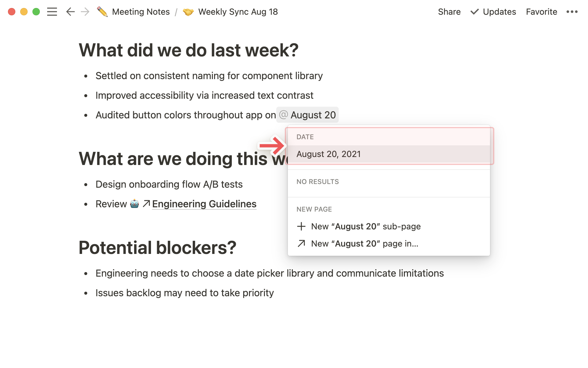This screenshot has height=368, width=588.
Task: Toggle the Updates panel open
Action: pyautogui.click(x=493, y=11)
